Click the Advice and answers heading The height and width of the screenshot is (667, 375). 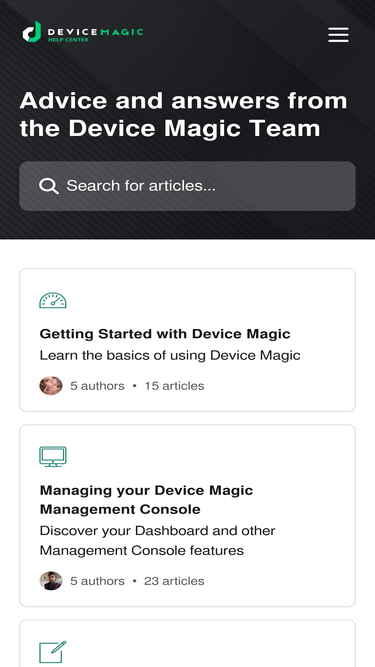click(184, 114)
